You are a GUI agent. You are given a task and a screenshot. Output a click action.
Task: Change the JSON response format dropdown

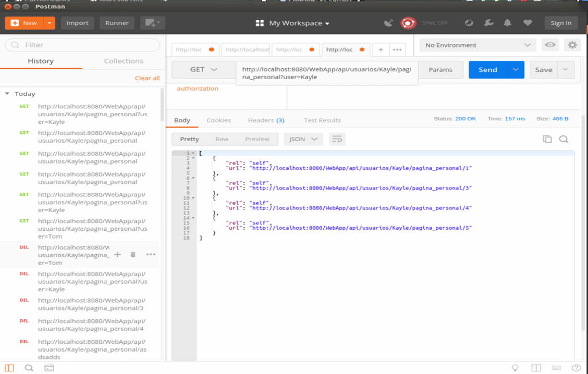tap(303, 139)
